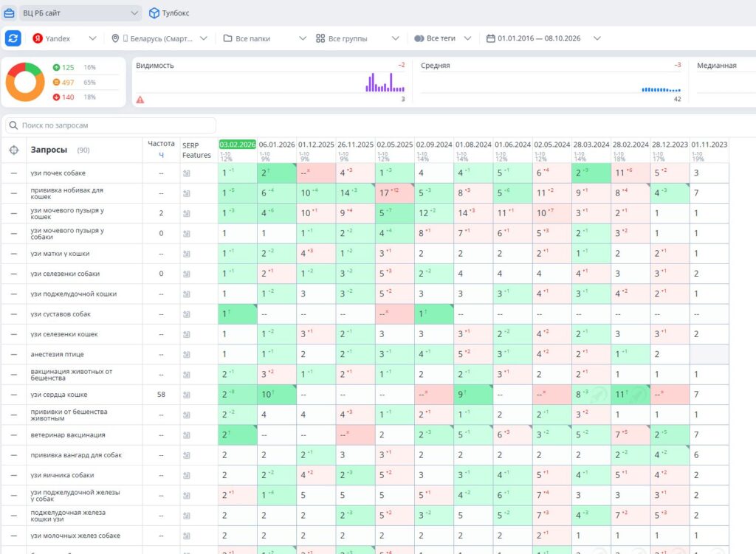Open SERP features icon for поджелудочная железа кошки узи
The height and width of the screenshot is (554, 756).
click(187, 516)
